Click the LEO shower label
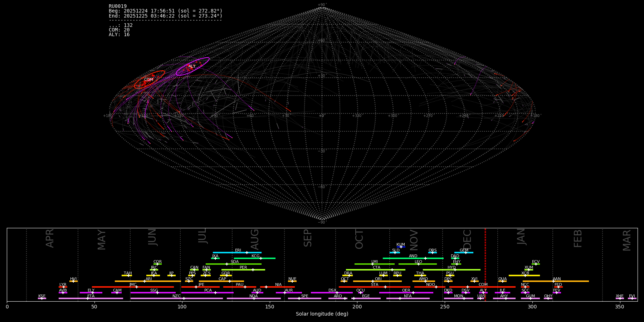 (419, 262)
